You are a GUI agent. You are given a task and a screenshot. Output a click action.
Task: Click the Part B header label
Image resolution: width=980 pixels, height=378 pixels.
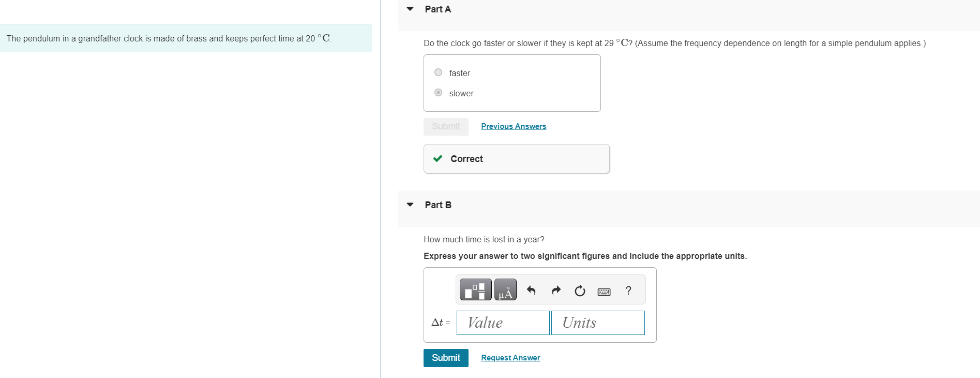click(438, 205)
